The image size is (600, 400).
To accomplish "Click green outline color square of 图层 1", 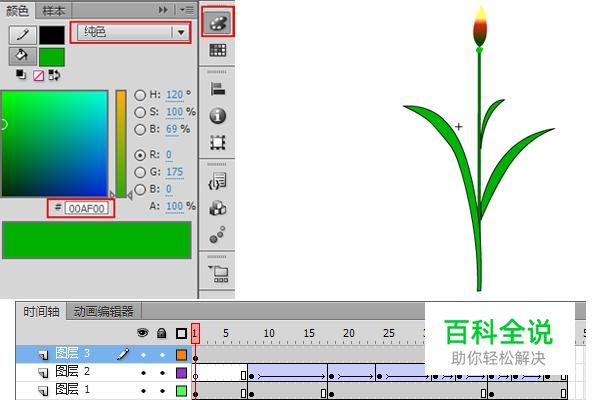I will [x=181, y=391].
